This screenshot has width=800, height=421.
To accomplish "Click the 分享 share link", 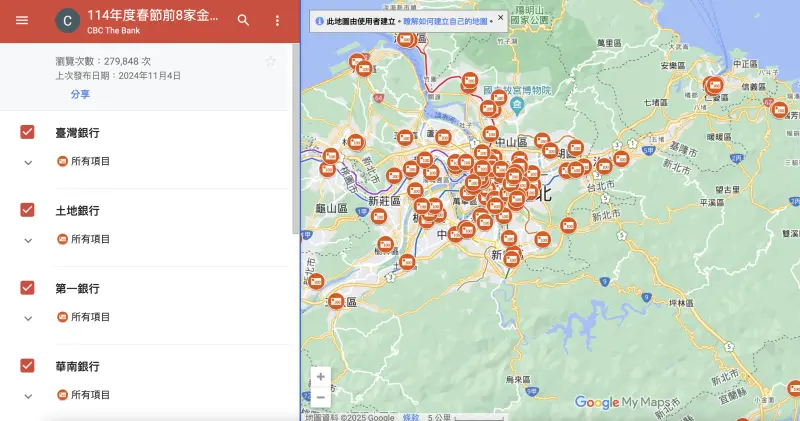I will coord(80,94).
